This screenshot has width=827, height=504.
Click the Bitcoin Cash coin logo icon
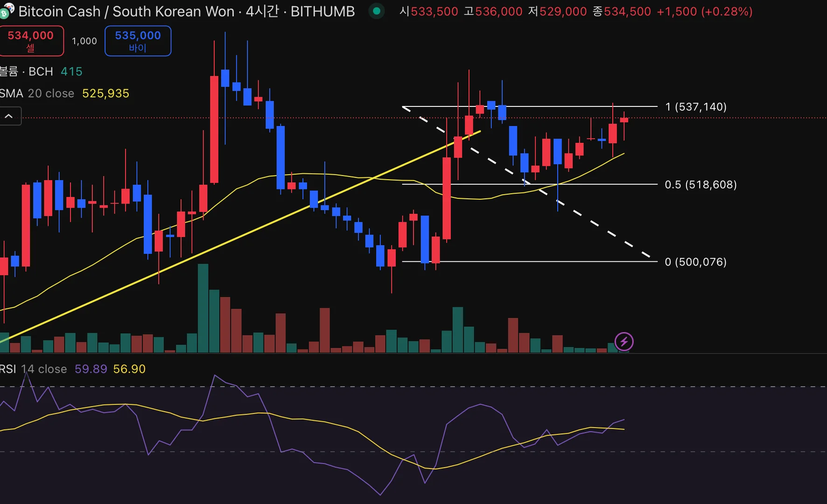tap(6, 11)
